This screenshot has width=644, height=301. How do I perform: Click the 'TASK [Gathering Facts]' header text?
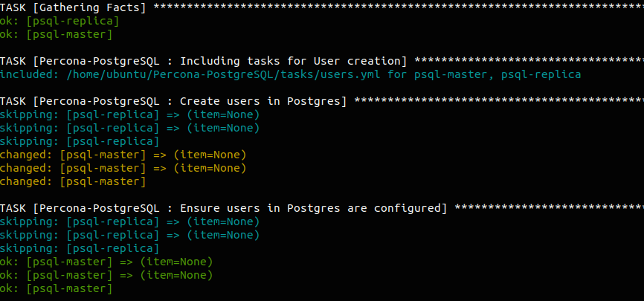point(73,7)
